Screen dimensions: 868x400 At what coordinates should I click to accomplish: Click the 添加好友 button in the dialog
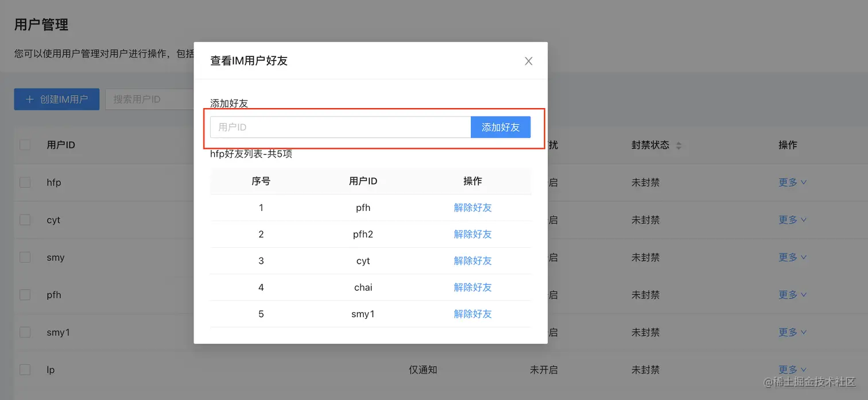tap(500, 127)
